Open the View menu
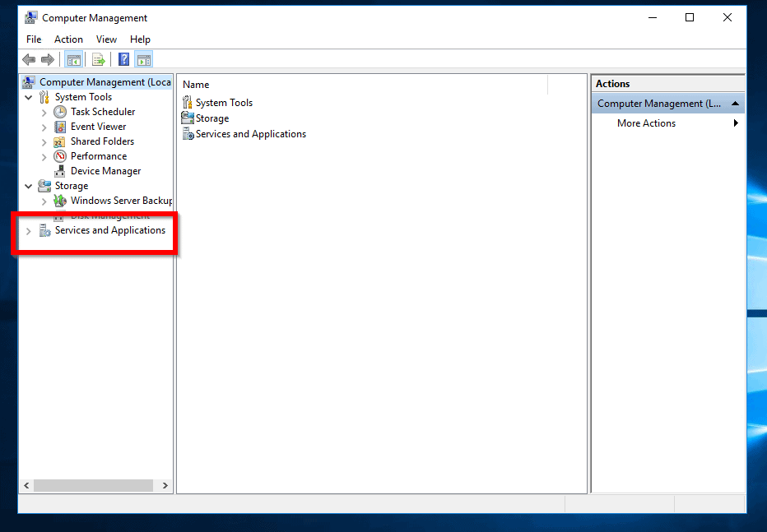Image resolution: width=767 pixels, height=532 pixels. [x=106, y=39]
